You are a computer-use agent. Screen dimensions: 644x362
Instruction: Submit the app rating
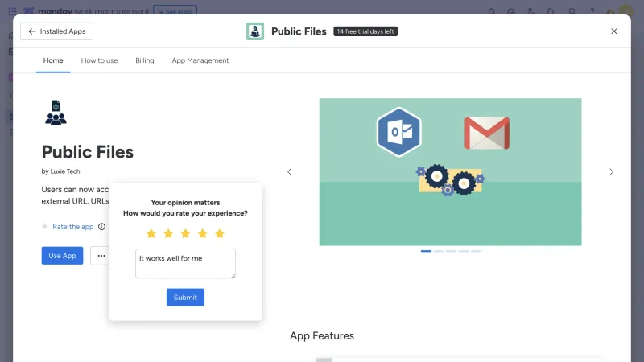click(x=185, y=298)
